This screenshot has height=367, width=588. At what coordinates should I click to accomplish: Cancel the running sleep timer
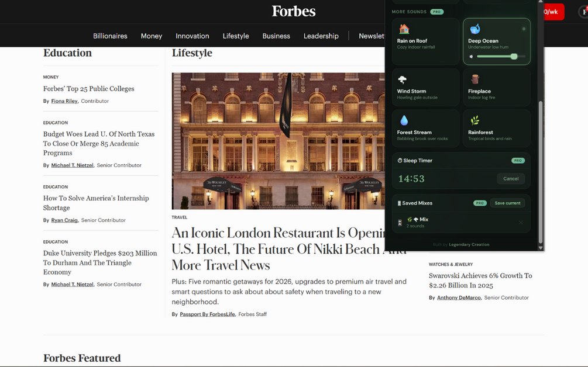pyautogui.click(x=511, y=179)
